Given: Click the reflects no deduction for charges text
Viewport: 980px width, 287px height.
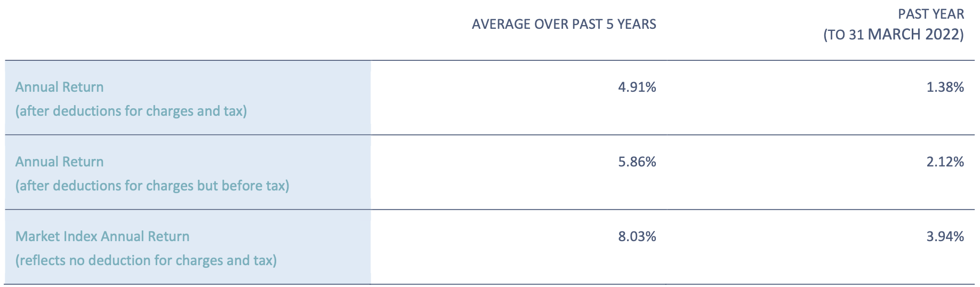Looking at the screenshot, I should [x=146, y=260].
